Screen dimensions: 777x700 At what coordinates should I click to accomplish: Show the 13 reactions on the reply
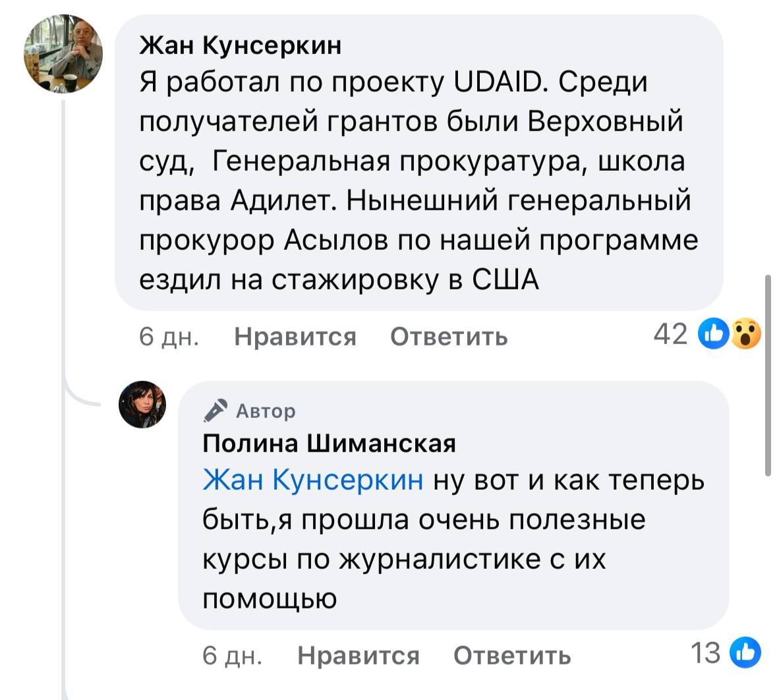705,654
